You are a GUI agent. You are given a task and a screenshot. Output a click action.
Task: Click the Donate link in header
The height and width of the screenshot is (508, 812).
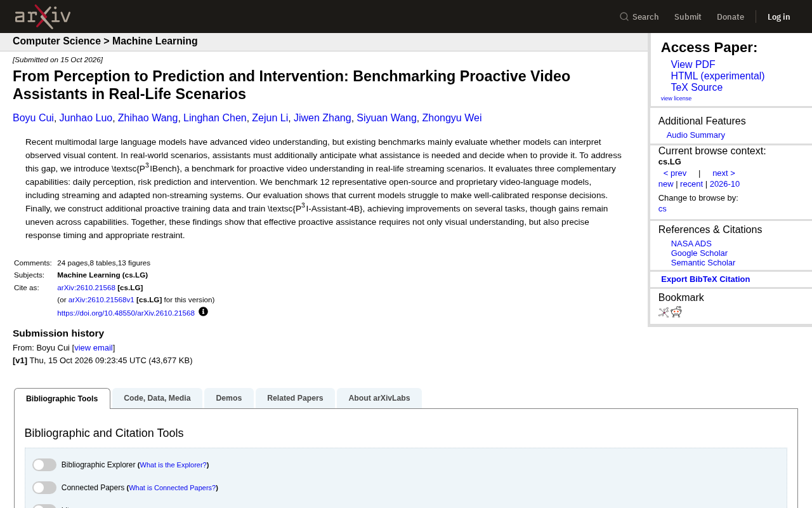(730, 17)
